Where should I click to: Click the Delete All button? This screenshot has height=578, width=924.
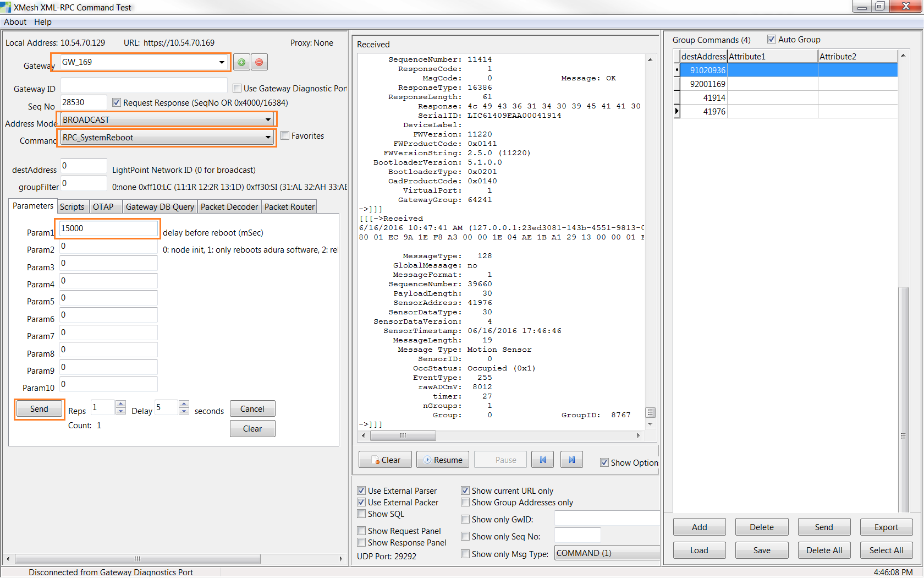[x=824, y=550]
